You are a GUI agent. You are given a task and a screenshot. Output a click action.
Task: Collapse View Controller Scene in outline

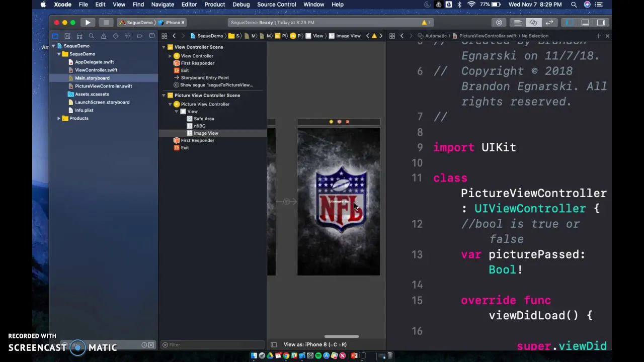click(x=164, y=47)
